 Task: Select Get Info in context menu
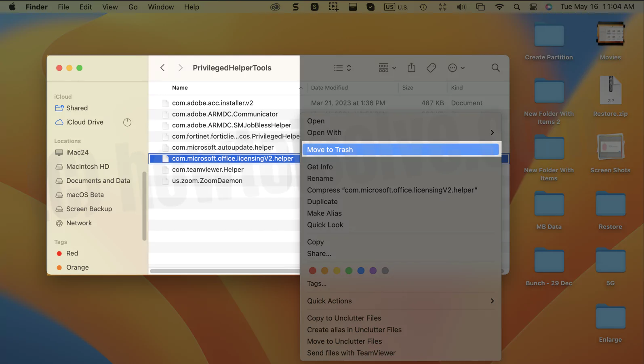[x=320, y=167]
